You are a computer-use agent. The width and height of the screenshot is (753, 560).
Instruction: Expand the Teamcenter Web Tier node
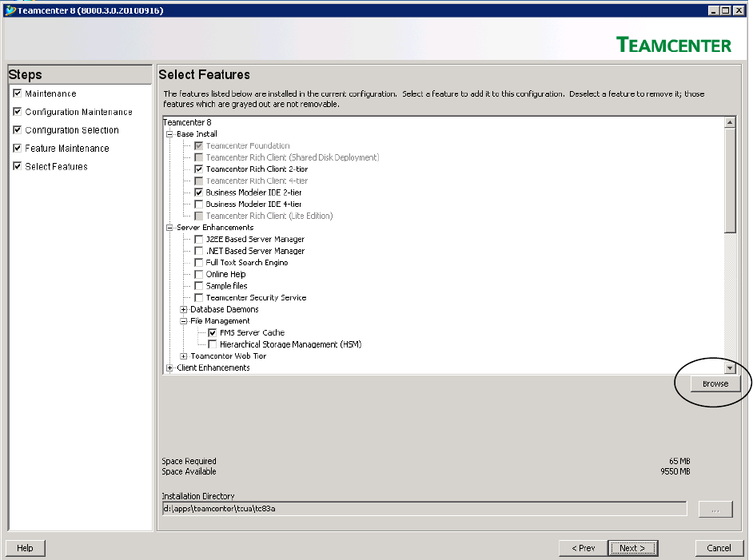[x=183, y=356]
